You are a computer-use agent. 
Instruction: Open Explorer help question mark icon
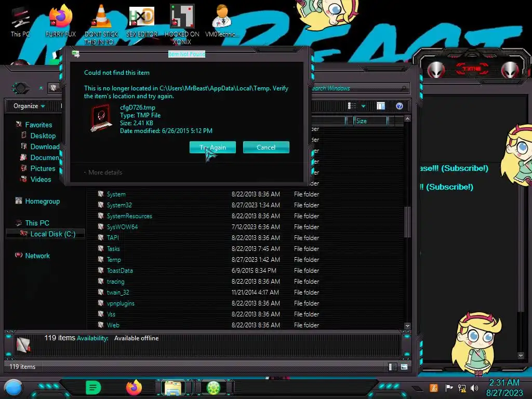400,106
